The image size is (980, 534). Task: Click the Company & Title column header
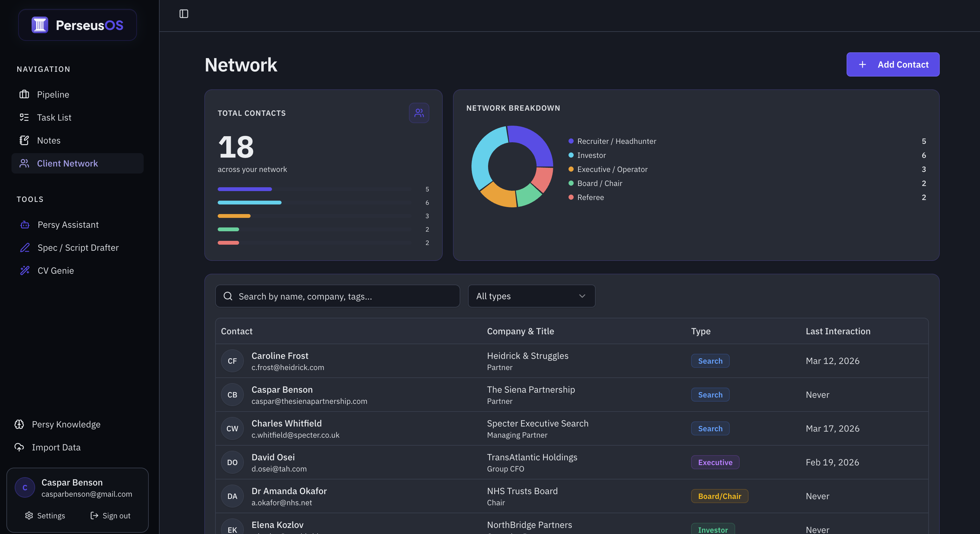(x=520, y=331)
